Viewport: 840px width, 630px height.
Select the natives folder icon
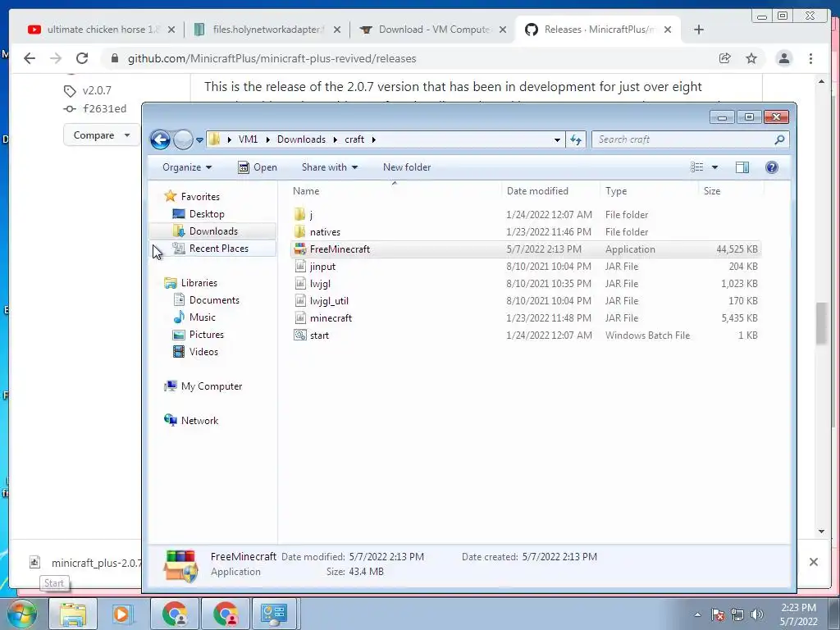(300, 232)
